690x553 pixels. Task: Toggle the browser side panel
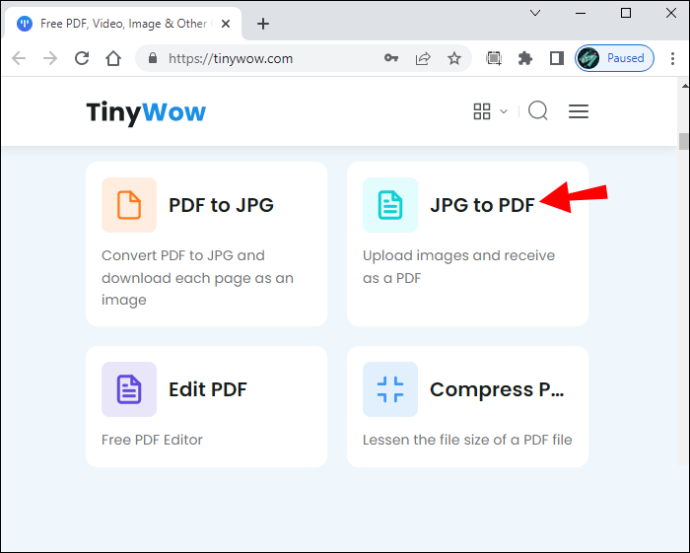point(557,58)
